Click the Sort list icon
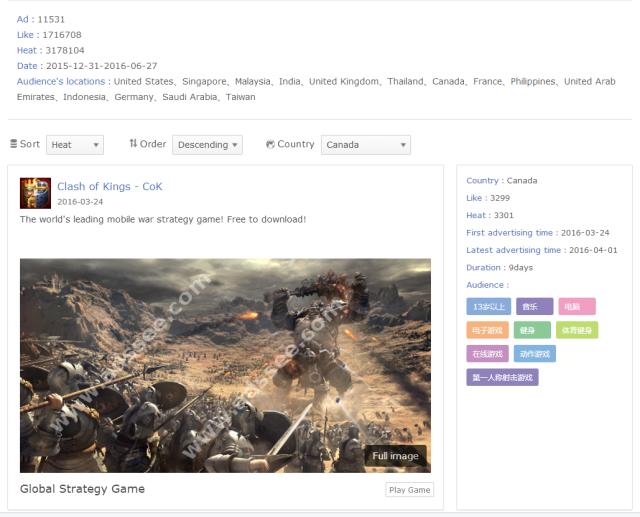This screenshot has width=640, height=517. [x=14, y=144]
